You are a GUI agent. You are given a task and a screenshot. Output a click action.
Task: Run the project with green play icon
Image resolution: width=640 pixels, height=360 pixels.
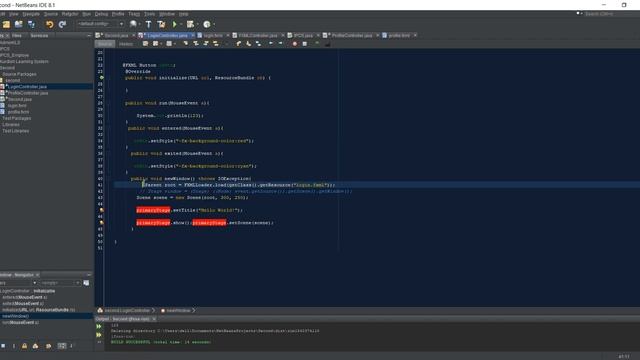coord(175,24)
